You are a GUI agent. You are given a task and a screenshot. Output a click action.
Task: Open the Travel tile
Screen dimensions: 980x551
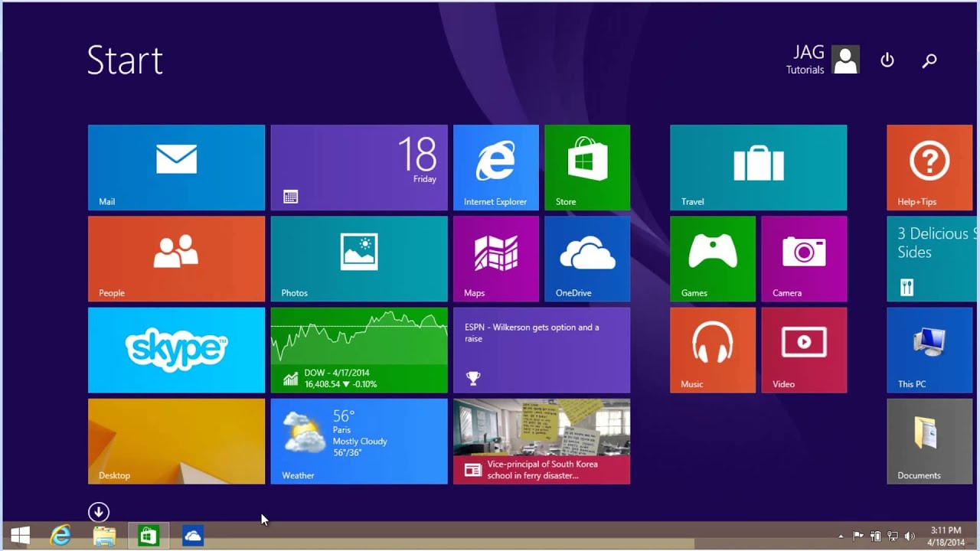758,168
